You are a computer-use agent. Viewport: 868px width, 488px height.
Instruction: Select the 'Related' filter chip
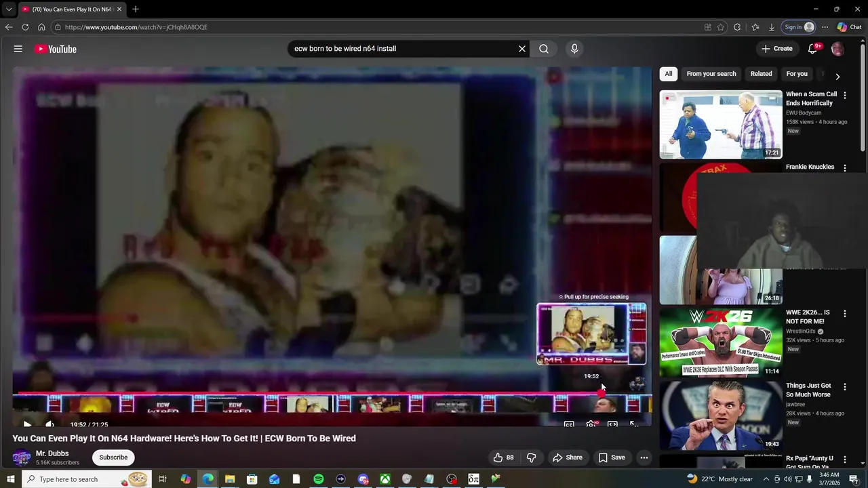pyautogui.click(x=761, y=74)
